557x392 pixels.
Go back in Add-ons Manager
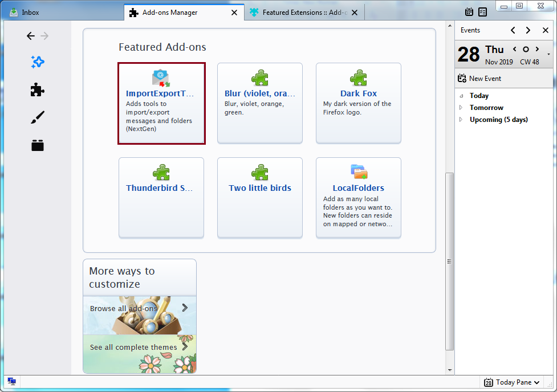31,36
